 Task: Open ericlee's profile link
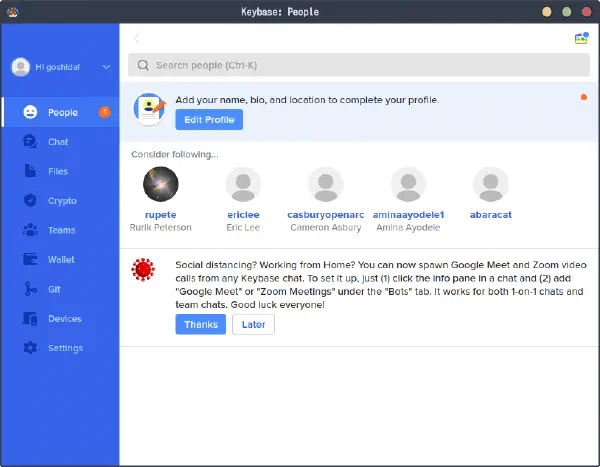[243, 215]
